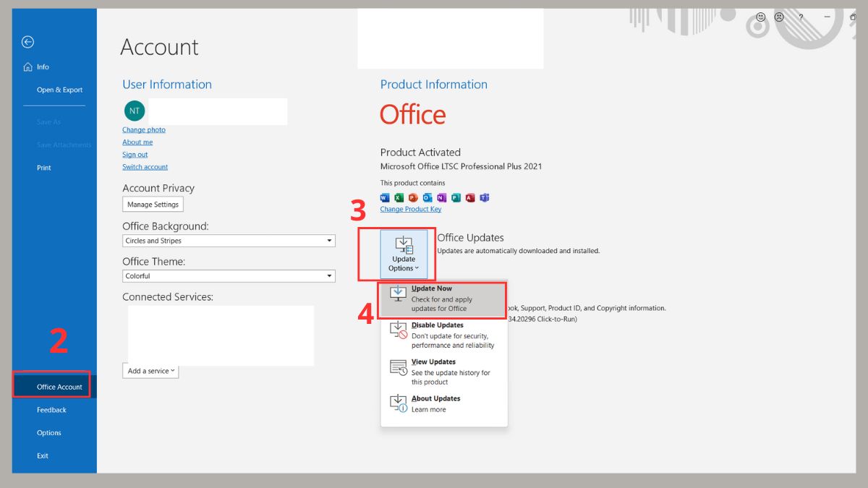Select Info from the left sidebar
This screenshot has height=488, width=868.
click(x=41, y=67)
